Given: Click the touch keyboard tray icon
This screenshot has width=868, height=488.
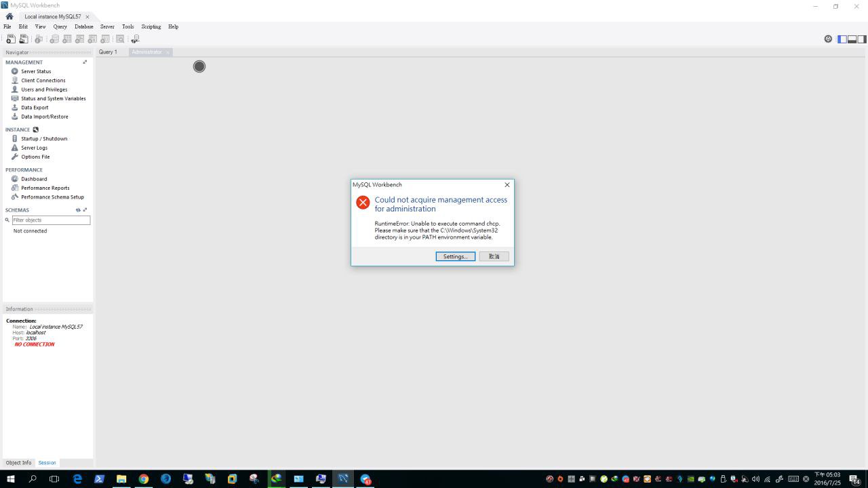Looking at the screenshot, I should tap(793, 479).
